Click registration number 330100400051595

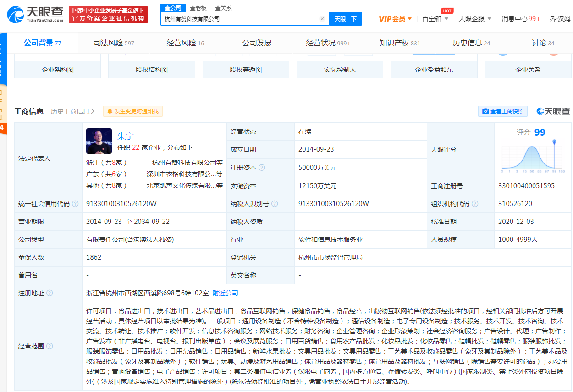tap(526, 186)
